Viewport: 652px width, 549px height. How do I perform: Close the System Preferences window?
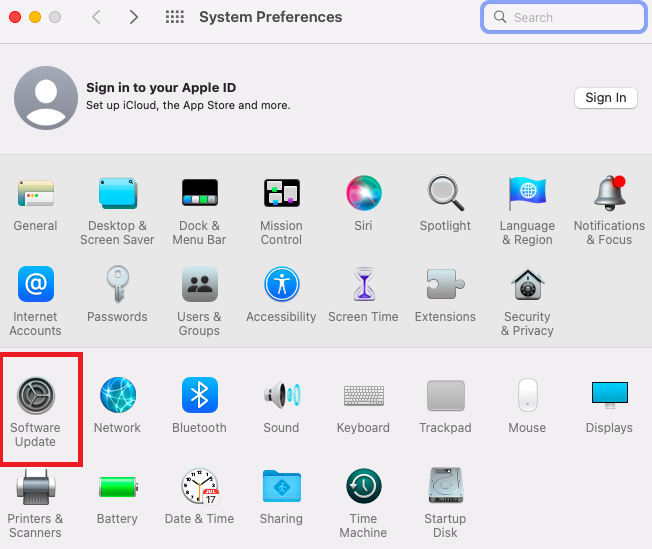point(15,17)
